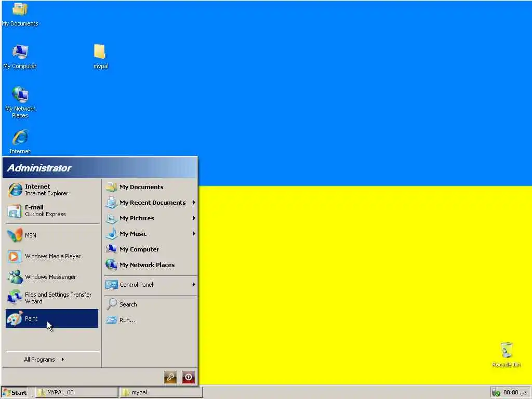
Task: Click the Internet Explorer icon in Start menu
Action: (15, 190)
